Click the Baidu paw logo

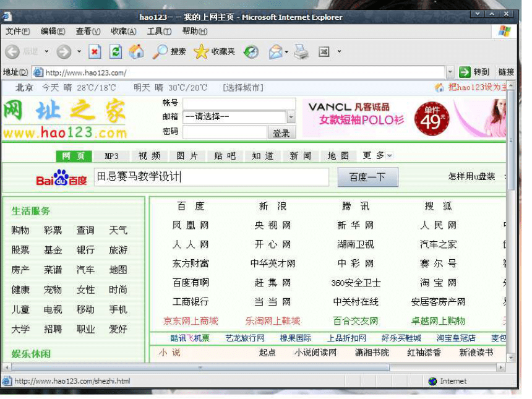click(x=61, y=178)
